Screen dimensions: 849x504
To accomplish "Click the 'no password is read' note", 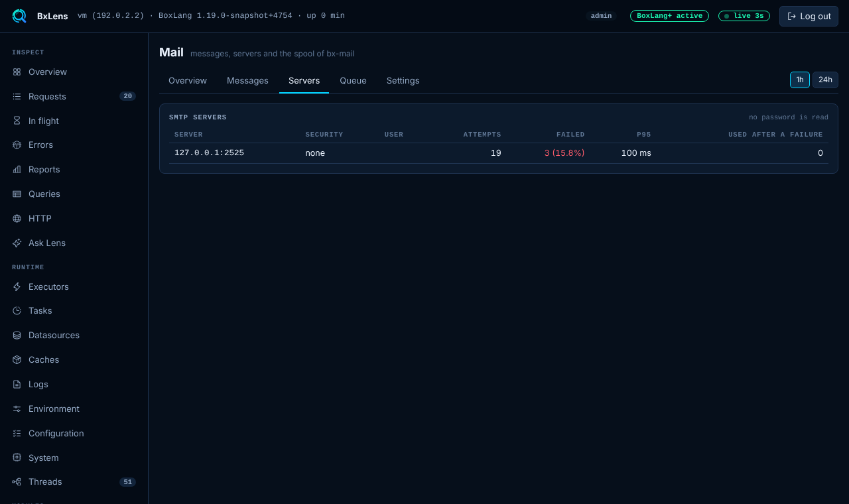I will (789, 117).
